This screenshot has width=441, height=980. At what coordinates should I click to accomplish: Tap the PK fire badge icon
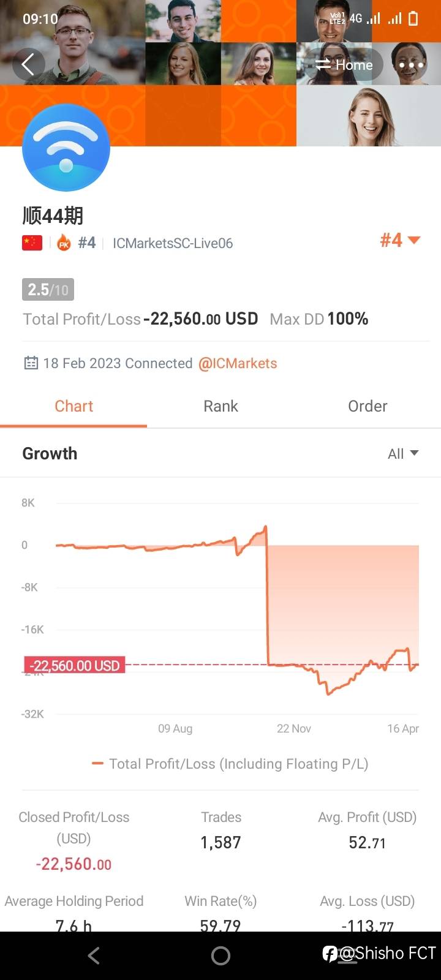point(64,244)
